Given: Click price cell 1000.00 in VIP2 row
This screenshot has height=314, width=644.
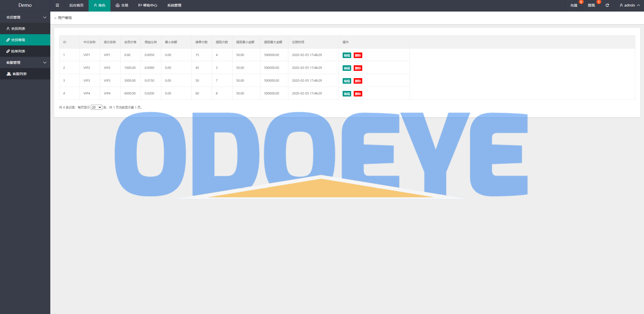Looking at the screenshot, I should coord(130,68).
